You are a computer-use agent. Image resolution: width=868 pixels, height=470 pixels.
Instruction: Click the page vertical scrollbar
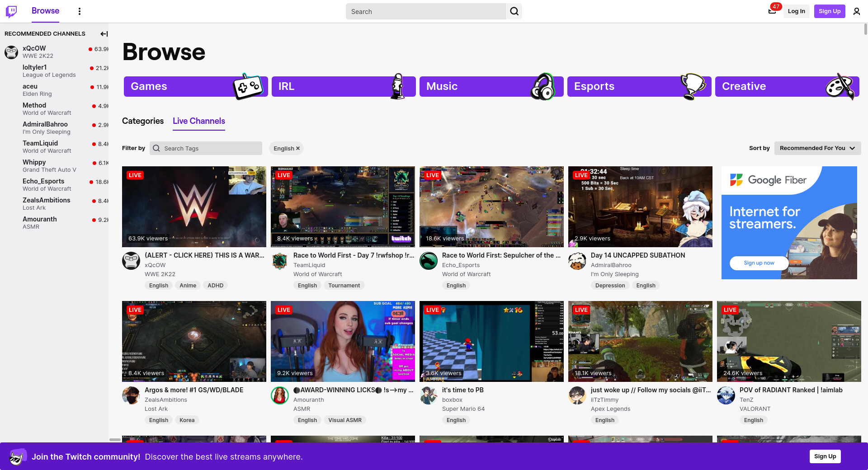[865, 29]
